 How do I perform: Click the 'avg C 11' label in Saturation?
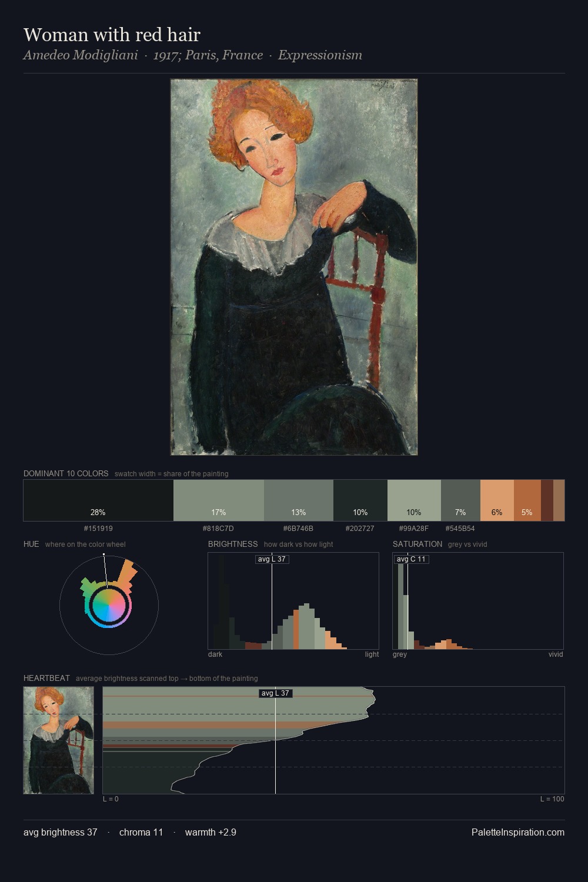pyautogui.click(x=411, y=559)
